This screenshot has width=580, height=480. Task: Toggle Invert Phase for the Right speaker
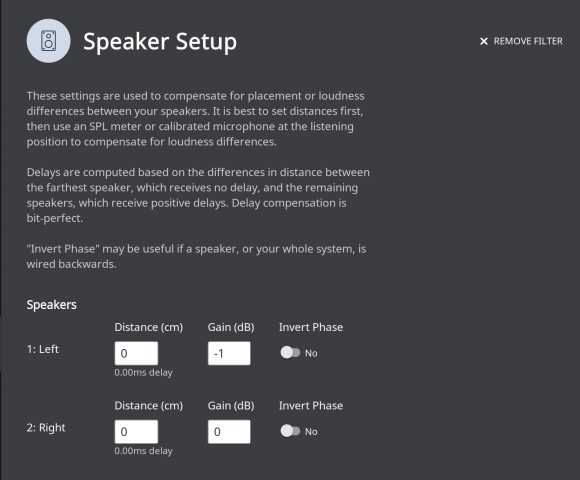click(290, 431)
